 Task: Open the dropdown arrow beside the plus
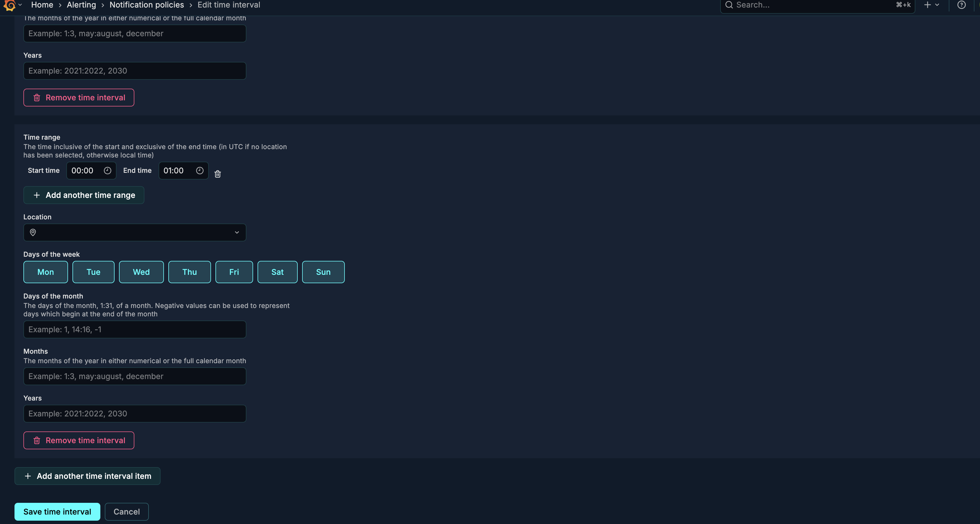click(937, 5)
